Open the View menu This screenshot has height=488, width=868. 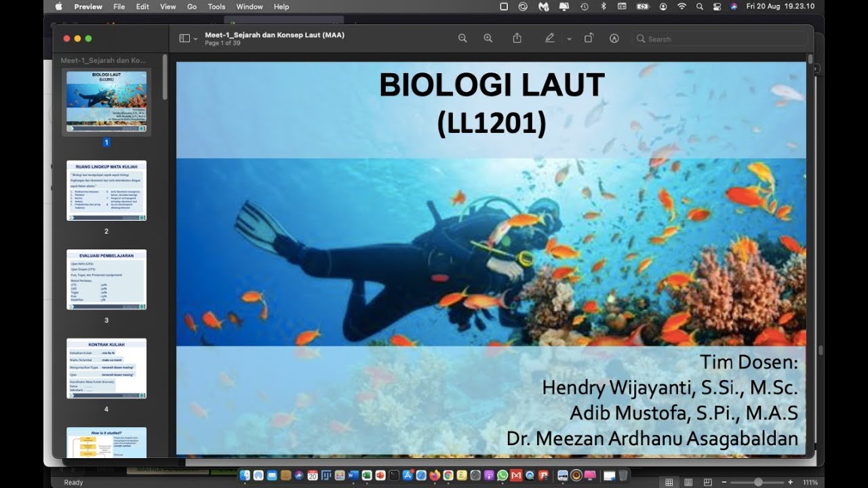tap(167, 7)
